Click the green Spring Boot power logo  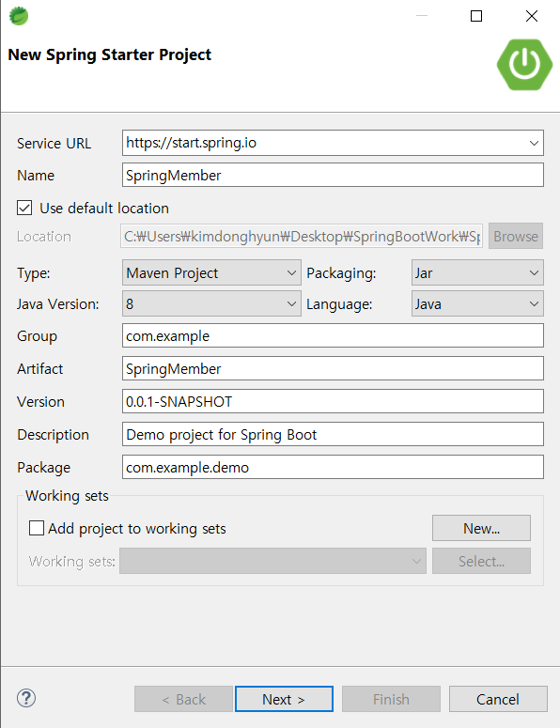pos(524,65)
